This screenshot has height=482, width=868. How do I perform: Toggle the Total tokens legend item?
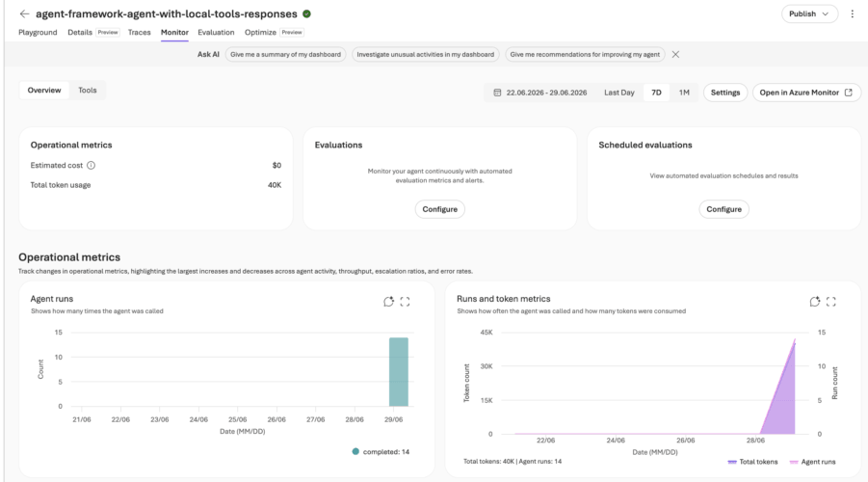point(752,462)
